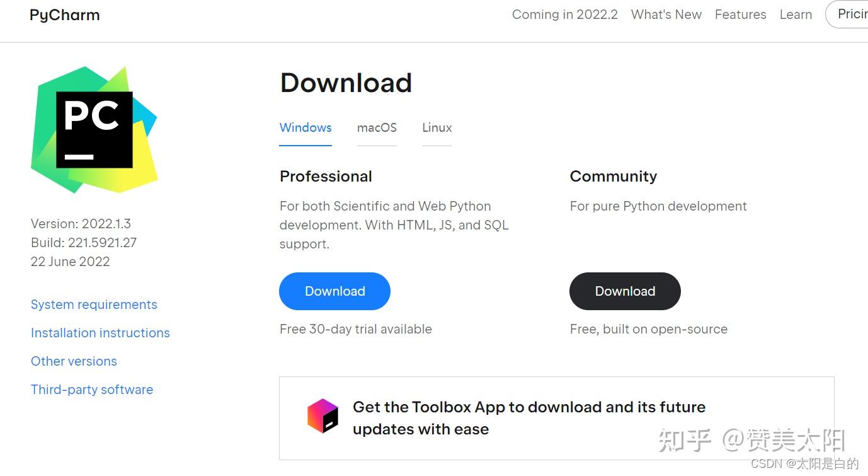Open the Features nav item
This screenshot has width=868, height=476.
(x=741, y=15)
